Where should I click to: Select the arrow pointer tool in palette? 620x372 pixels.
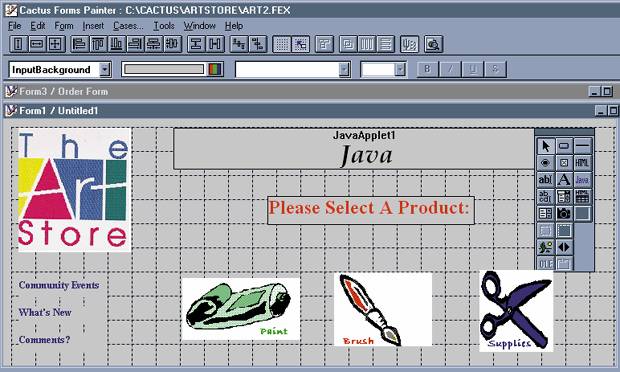point(546,146)
